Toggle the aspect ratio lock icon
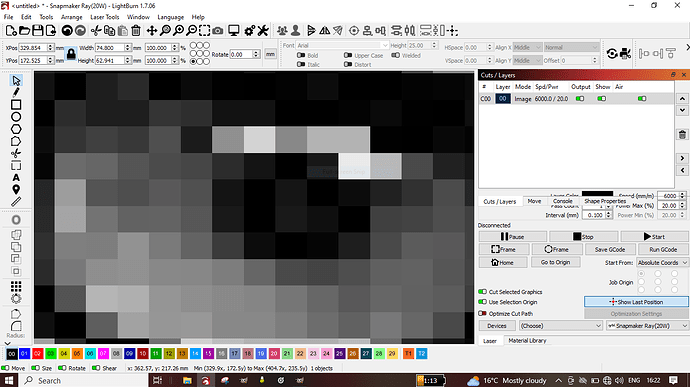 coord(71,54)
